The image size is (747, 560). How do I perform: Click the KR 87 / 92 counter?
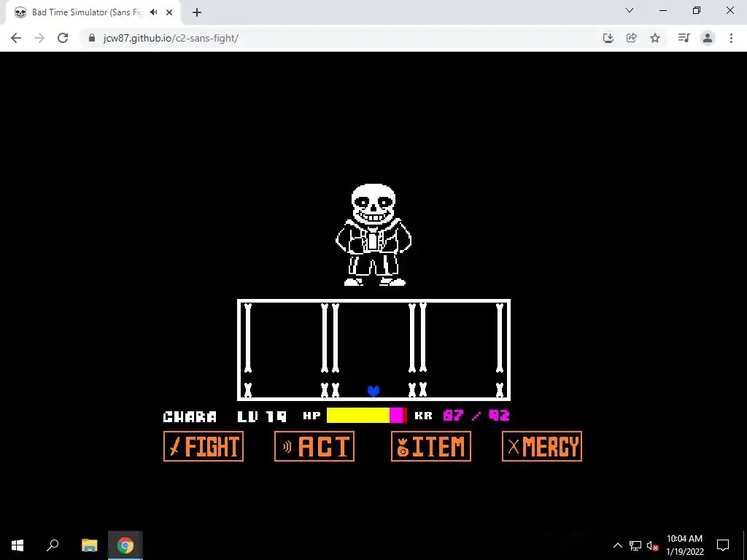point(462,416)
